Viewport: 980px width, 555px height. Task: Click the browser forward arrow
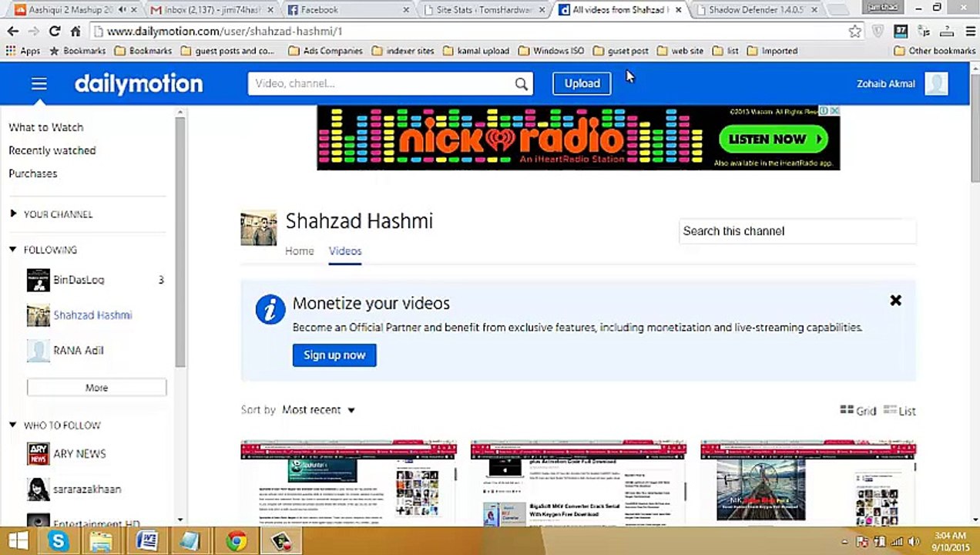pos(33,31)
